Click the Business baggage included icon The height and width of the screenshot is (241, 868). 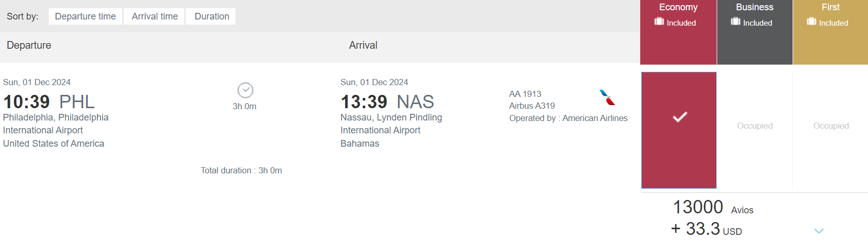736,22
